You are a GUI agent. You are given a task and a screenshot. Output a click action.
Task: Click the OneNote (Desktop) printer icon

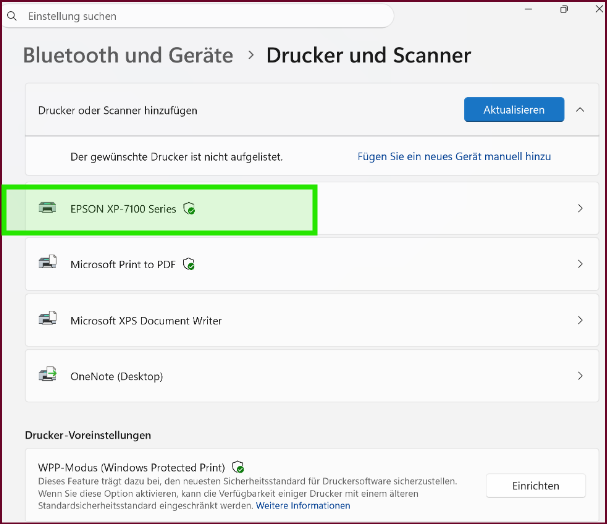point(47,374)
